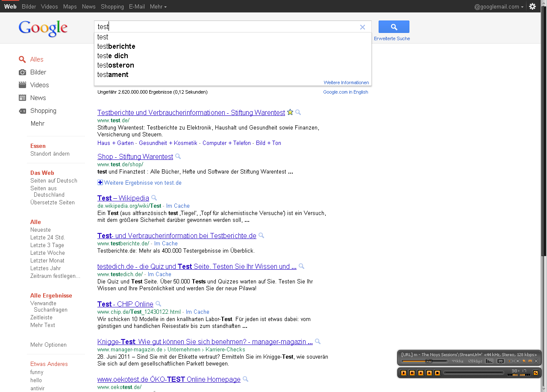
Task: Click the orange minimize bar in media player
Action: pos(530,361)
